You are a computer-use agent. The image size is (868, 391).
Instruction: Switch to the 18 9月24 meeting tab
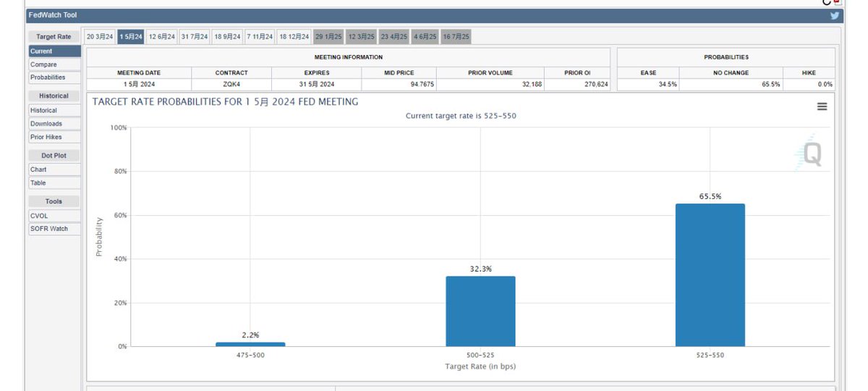(x=227, y=36)
